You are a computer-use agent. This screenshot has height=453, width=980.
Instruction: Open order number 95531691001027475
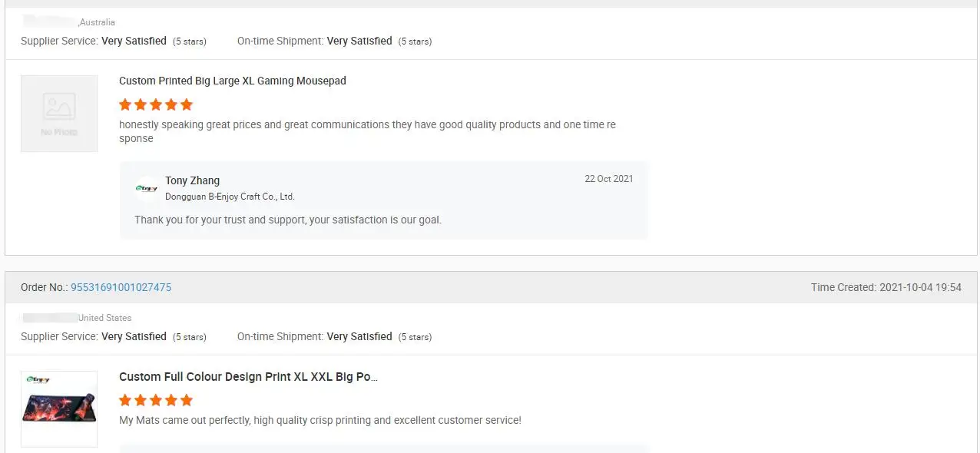click(121, 287)
